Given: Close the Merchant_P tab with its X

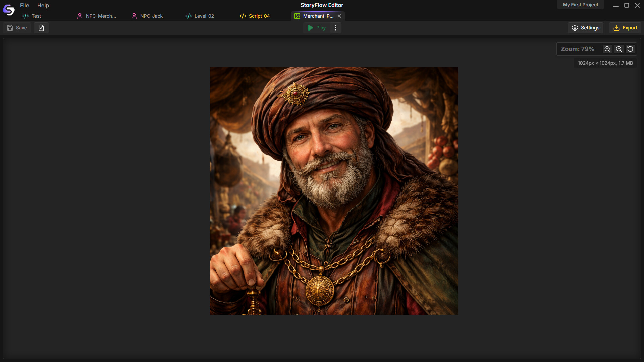Looking at the screenshot, I should pos(339,16).
